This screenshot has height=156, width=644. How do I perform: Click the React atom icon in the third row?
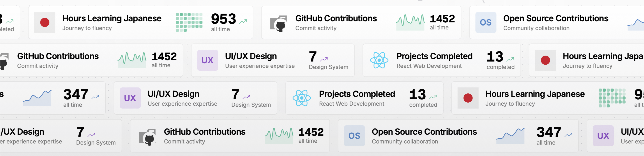[302, 98]
